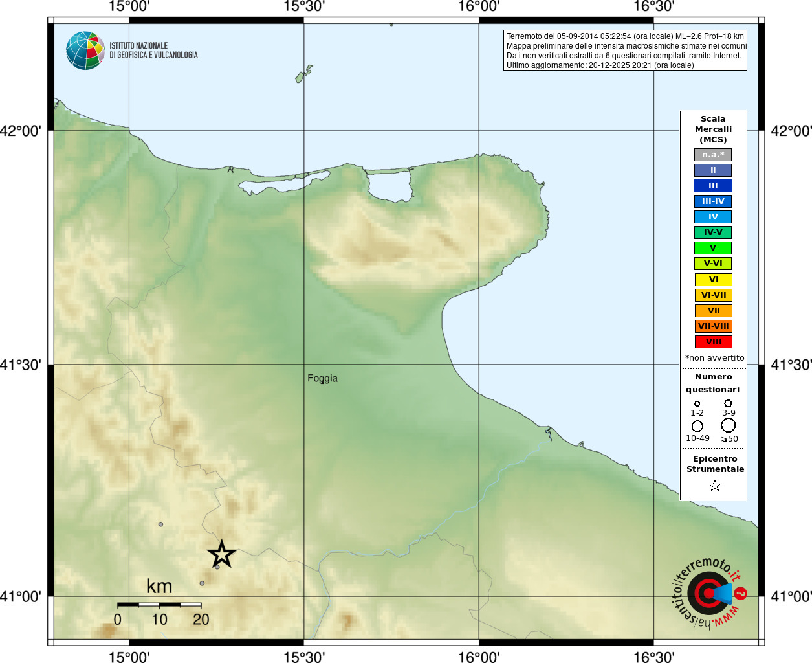The height and width of the screenshot is (663, 812).
Task: Click the gray report dot farthest from the epicenter star
Action: [160, 524]
